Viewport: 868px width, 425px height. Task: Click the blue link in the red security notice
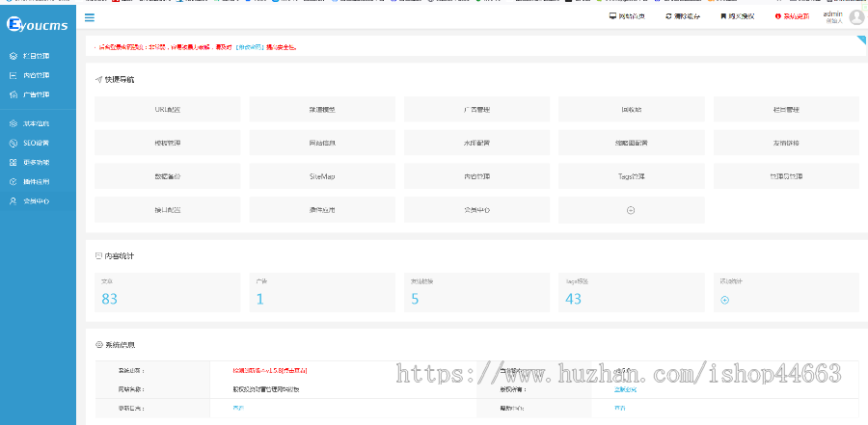pyautogui.click(x=248, y=47)
